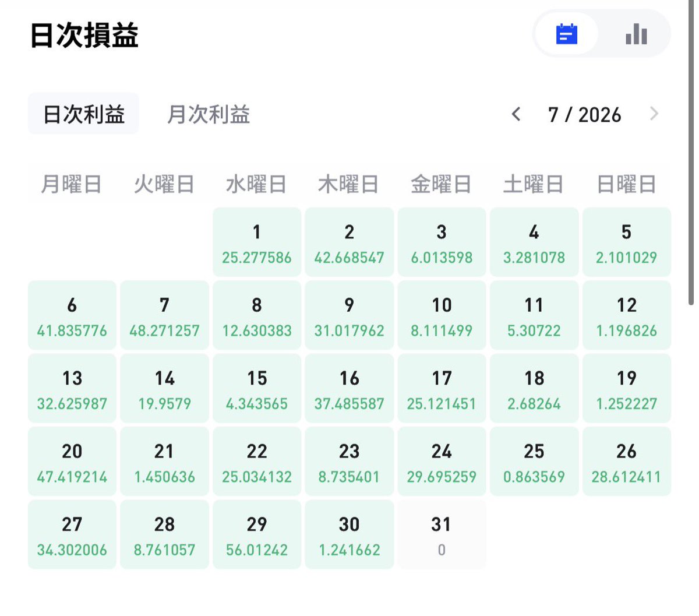
Task: Select the 月次利益 tab
Action: pyautogui.click(x=209, y=114)
